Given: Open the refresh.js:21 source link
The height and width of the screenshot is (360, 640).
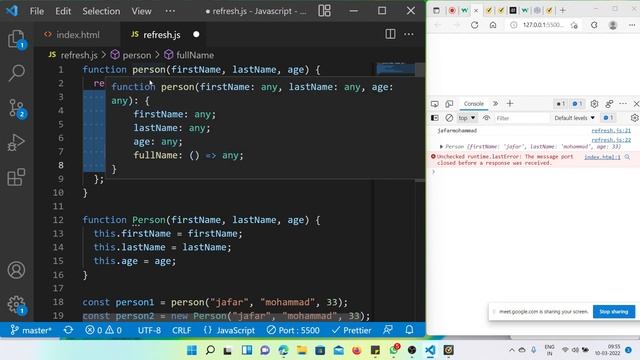Looking at the screenshot, I should point(611,131).
